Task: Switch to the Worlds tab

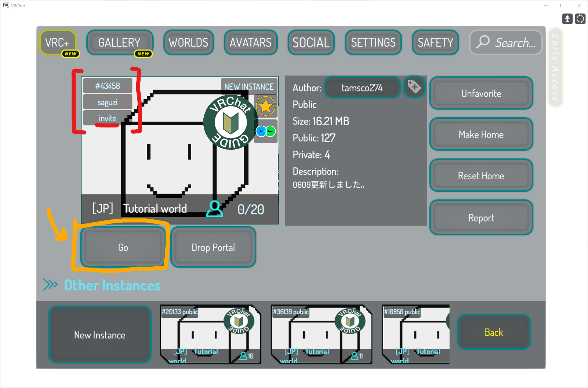Action: click(188, 43)
